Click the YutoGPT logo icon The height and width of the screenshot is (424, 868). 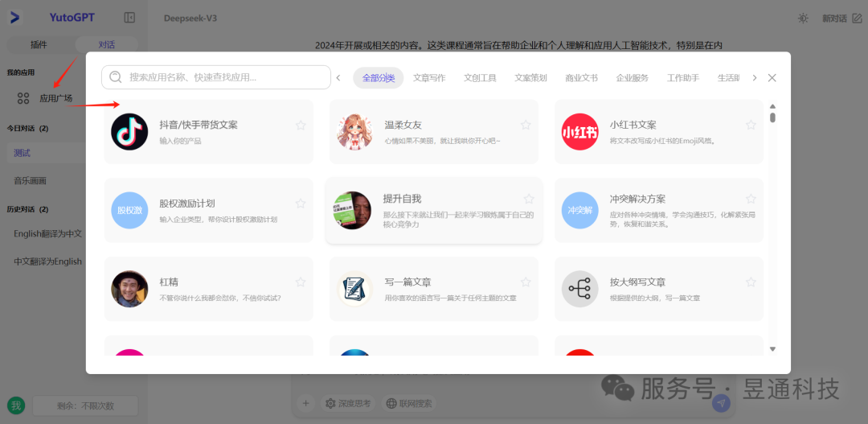tap(15, 18)
